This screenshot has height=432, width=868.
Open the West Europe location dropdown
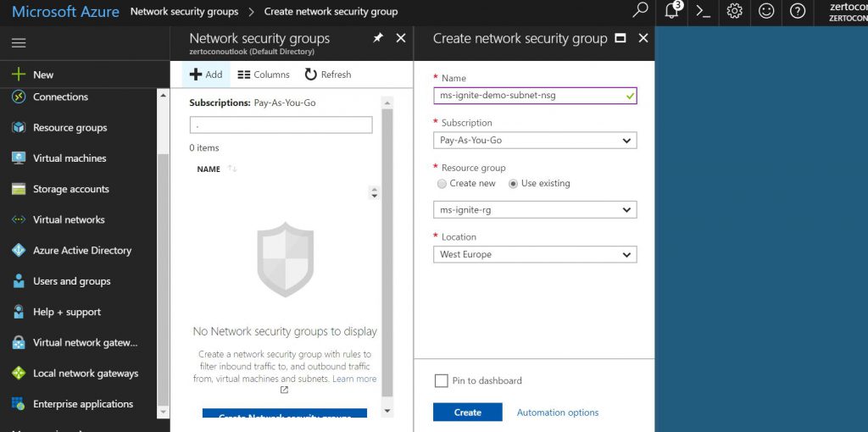535,254
